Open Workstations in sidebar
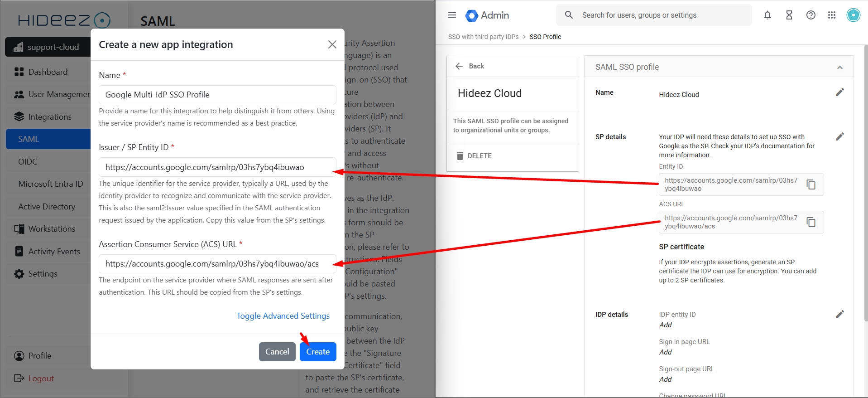The height and width of the screenshot is (398, 868). coord(48,229)
